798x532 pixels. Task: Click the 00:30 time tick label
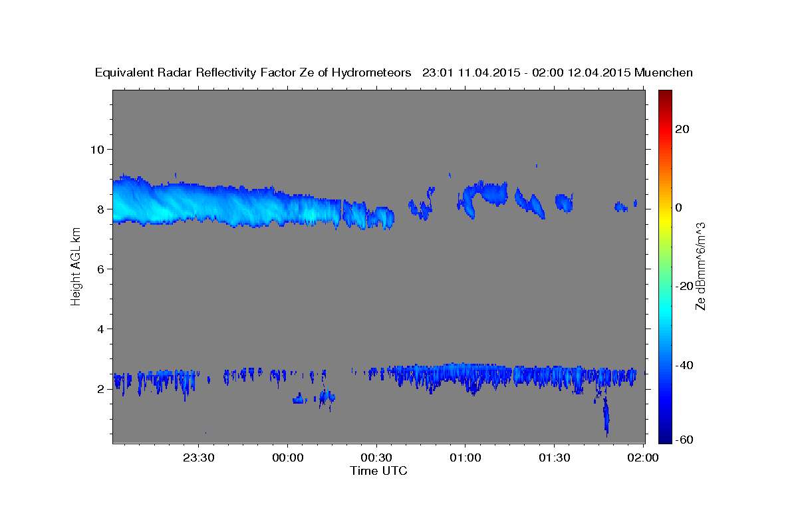click(376, 458)
